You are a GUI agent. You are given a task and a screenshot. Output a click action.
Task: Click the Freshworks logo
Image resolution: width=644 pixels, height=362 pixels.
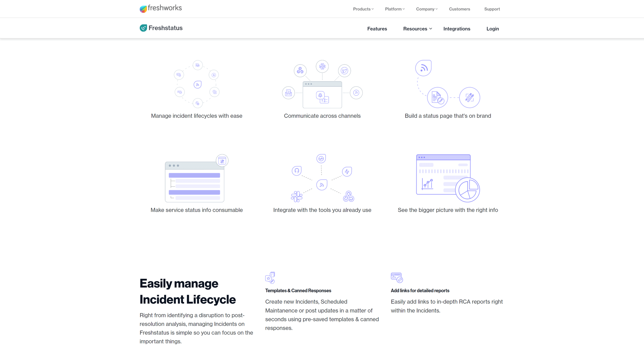161,9
